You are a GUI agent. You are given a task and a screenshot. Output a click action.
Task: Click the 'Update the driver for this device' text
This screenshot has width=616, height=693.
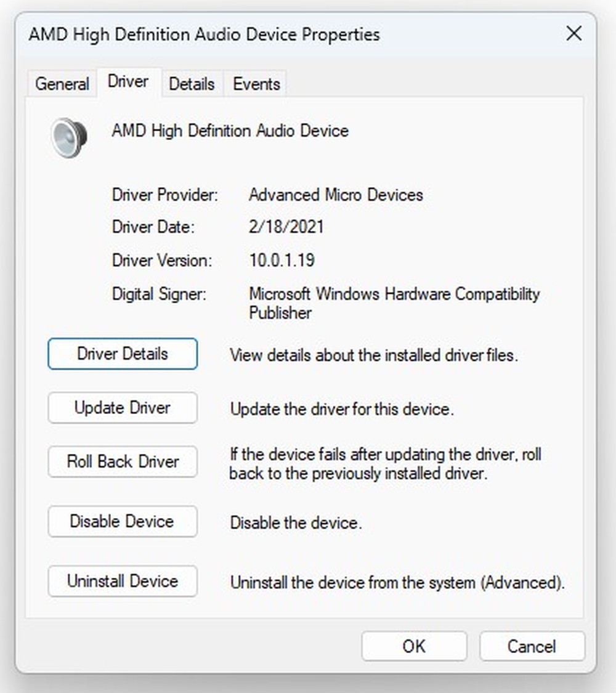click(342, 409)
